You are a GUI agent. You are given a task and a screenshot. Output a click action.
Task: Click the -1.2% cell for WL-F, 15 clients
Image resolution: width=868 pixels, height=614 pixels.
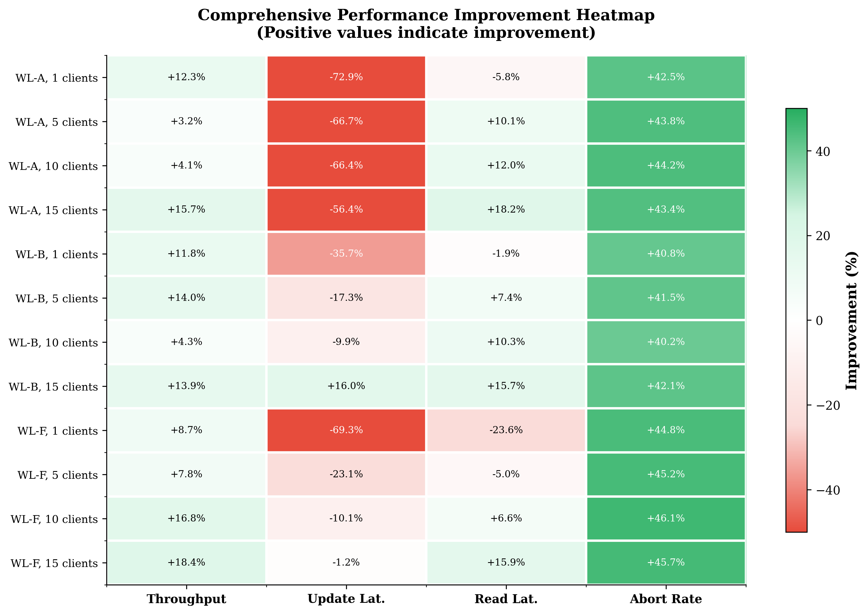[x=346, y=563]
